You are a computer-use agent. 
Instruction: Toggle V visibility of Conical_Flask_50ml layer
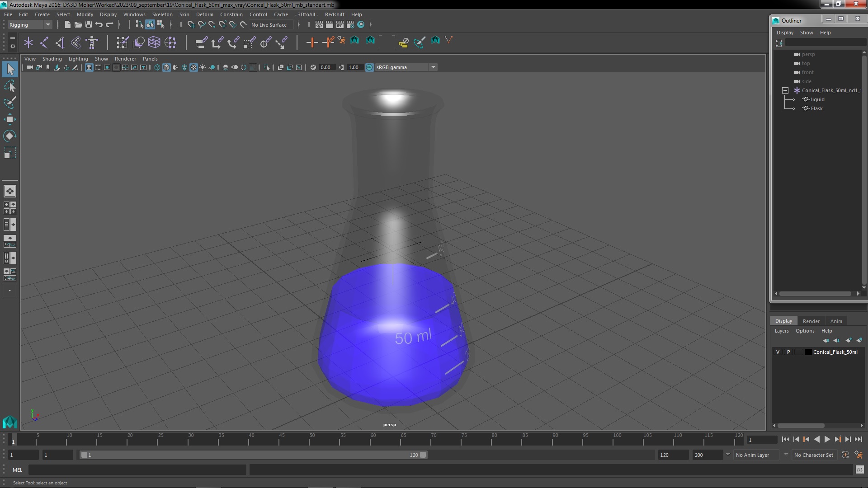[x=778, y=352]
